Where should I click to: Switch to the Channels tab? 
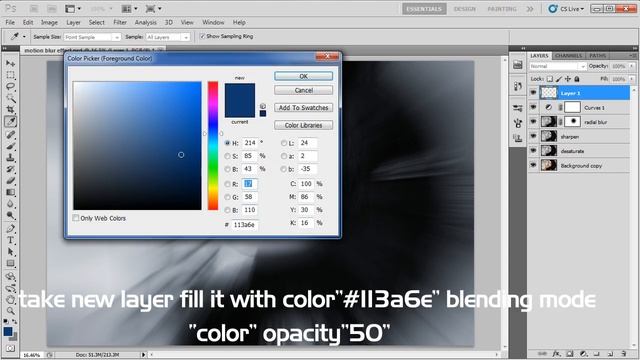click(x=568, y=56)
